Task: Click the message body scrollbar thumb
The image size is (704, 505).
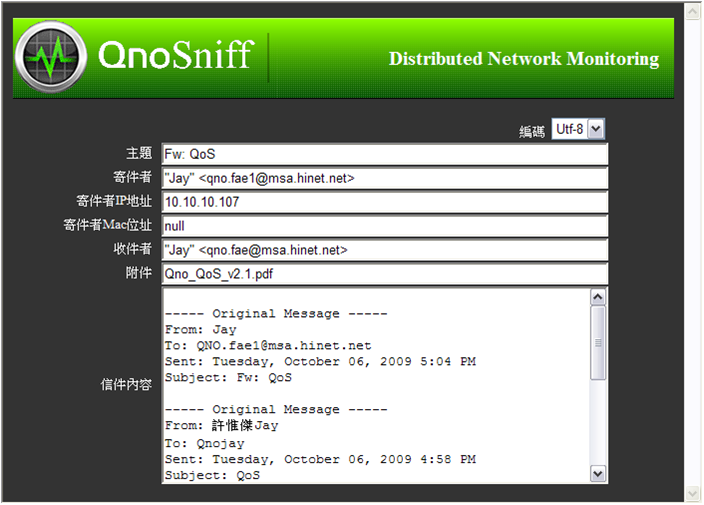Action: 598,343
